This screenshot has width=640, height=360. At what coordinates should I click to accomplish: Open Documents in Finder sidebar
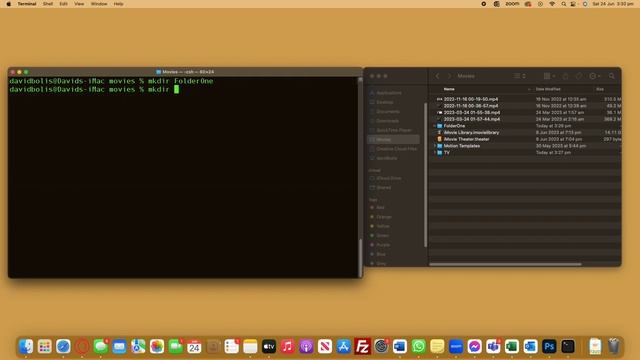(x=388, y=111)
